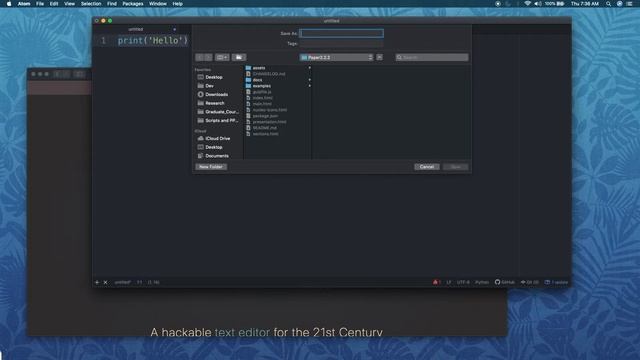Collapse the save dialog with the arrow button

[x=380, y=58]
